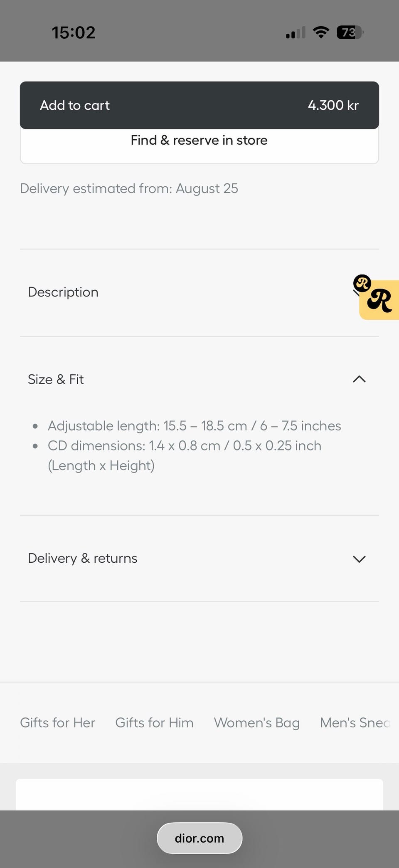Open the Description section
Screen dimensions: 399x868
pos(199,292)
